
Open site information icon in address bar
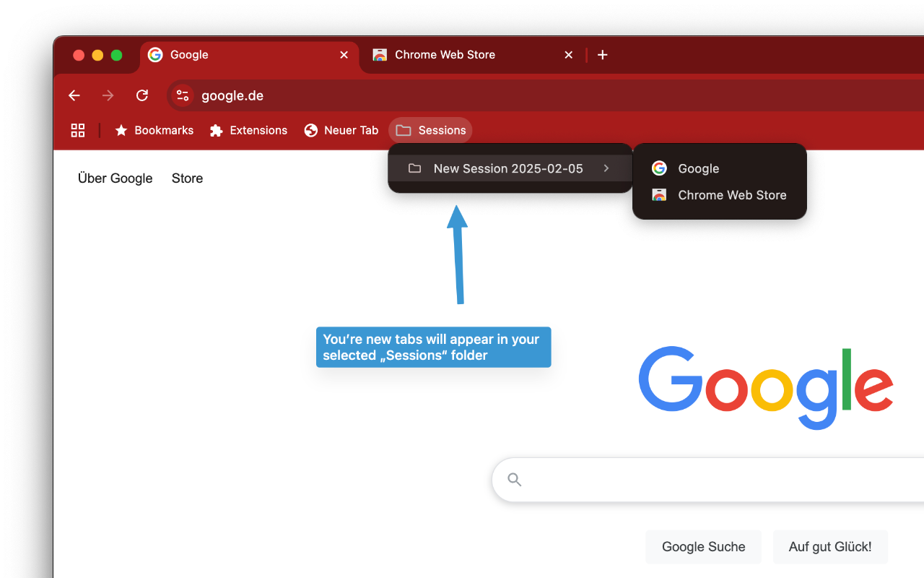[x=183, y=95]
